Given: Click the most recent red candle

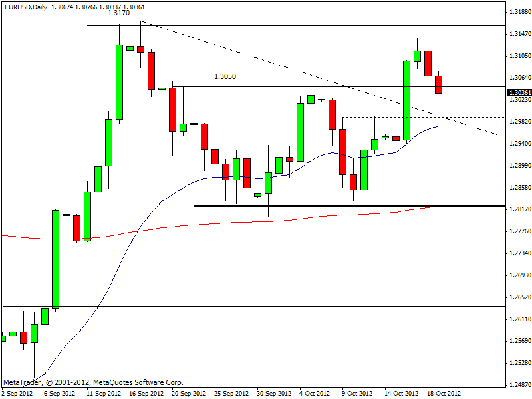Looking at the screenshot, I should 439,84.
